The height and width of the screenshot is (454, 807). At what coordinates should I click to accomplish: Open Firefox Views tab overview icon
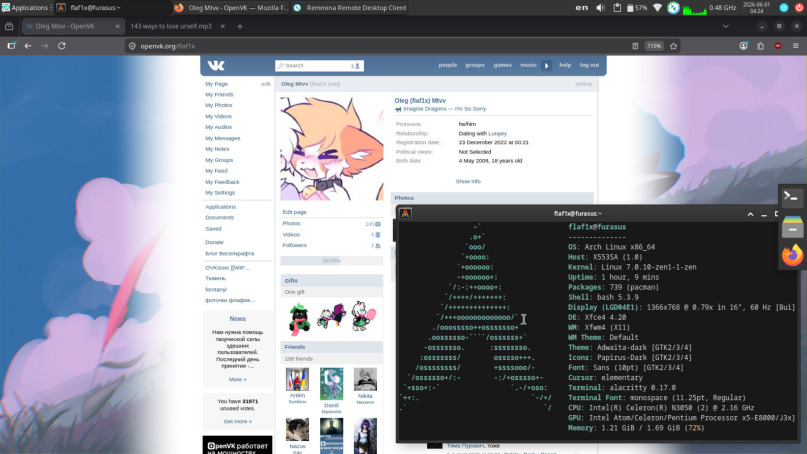point(9,26)
